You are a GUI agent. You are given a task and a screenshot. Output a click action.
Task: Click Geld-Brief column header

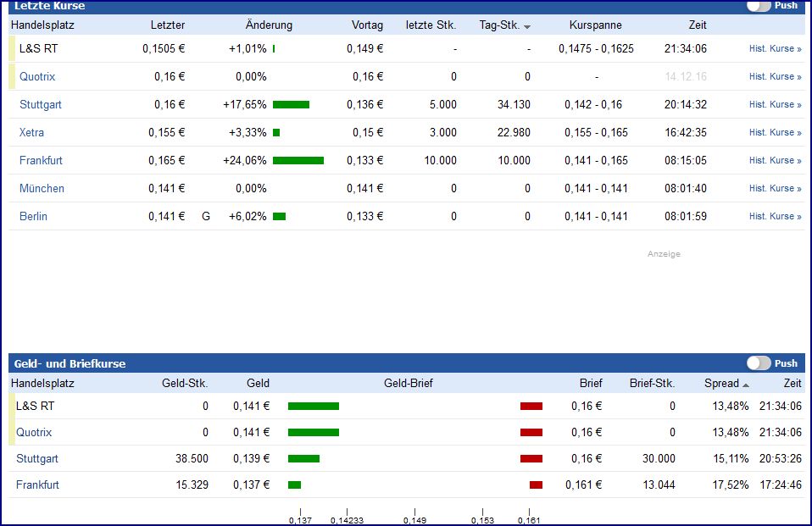409,384
